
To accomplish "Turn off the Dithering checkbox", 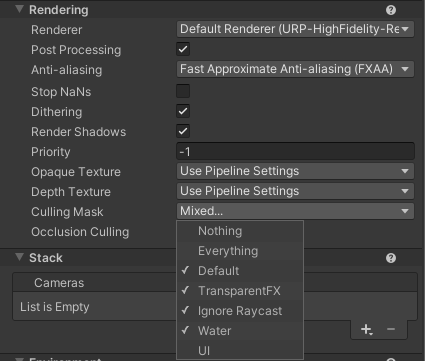I will click(x=183, y=111).
